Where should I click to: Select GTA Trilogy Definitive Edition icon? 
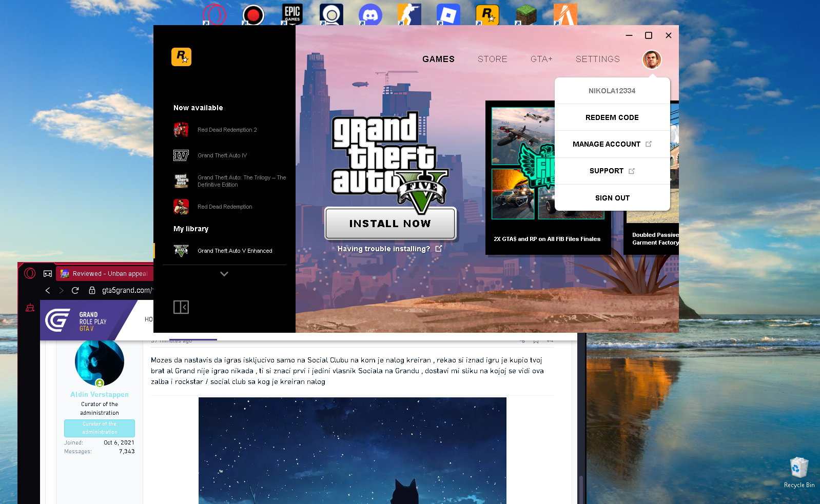coord(181,181)
